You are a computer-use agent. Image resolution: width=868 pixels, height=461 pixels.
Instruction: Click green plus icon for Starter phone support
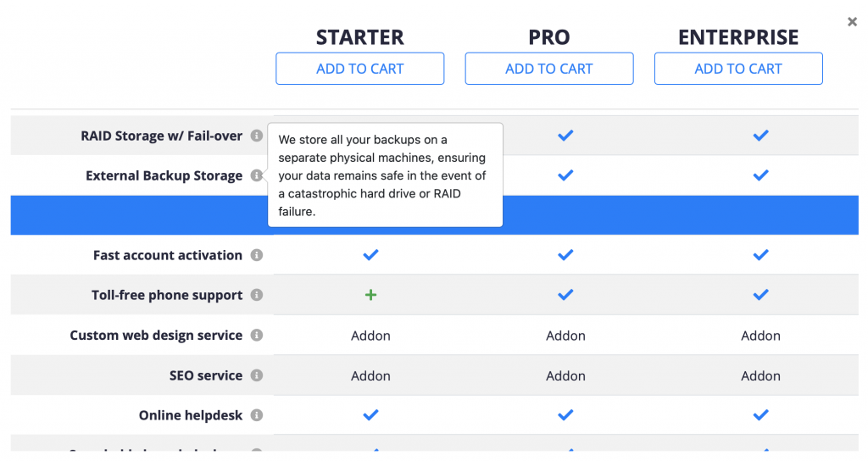(370, 295)
